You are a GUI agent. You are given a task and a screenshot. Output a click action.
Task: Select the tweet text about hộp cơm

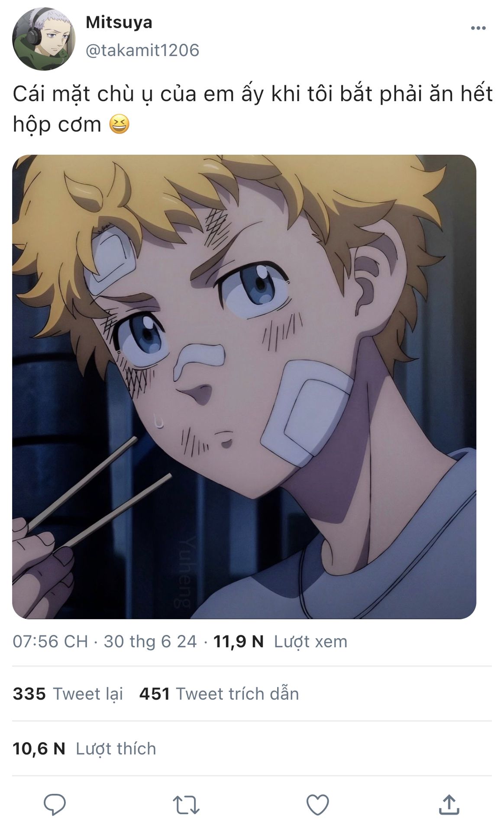point(252,109)
